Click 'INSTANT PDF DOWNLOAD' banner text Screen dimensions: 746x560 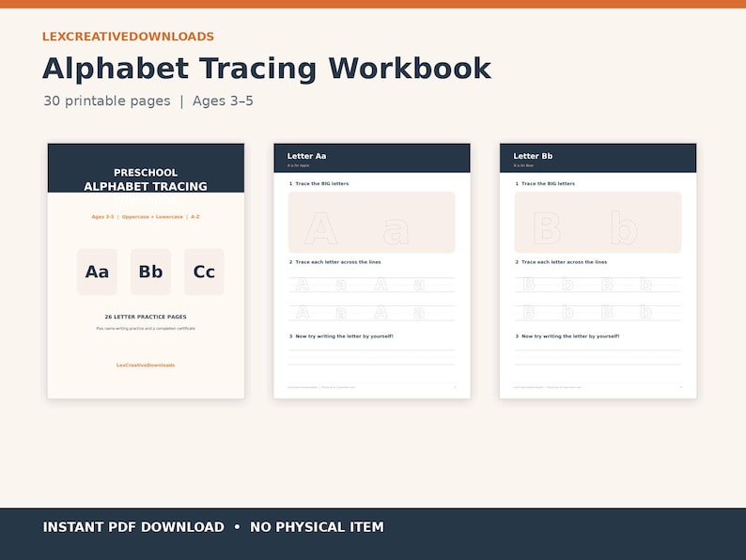coord(133,527)
